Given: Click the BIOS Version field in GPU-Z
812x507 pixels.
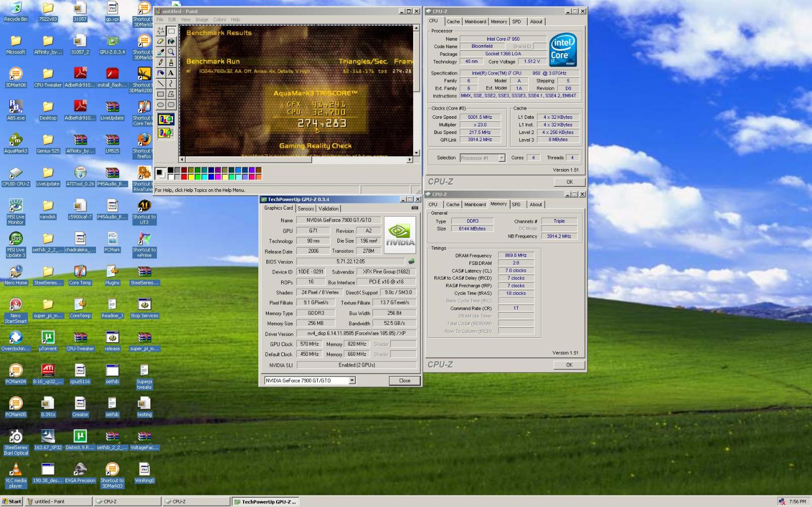Looking at the screenshot, I should click(351, 262).
